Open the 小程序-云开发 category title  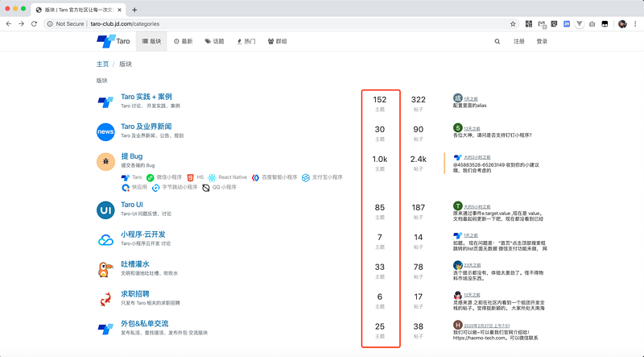pos(143,234)
